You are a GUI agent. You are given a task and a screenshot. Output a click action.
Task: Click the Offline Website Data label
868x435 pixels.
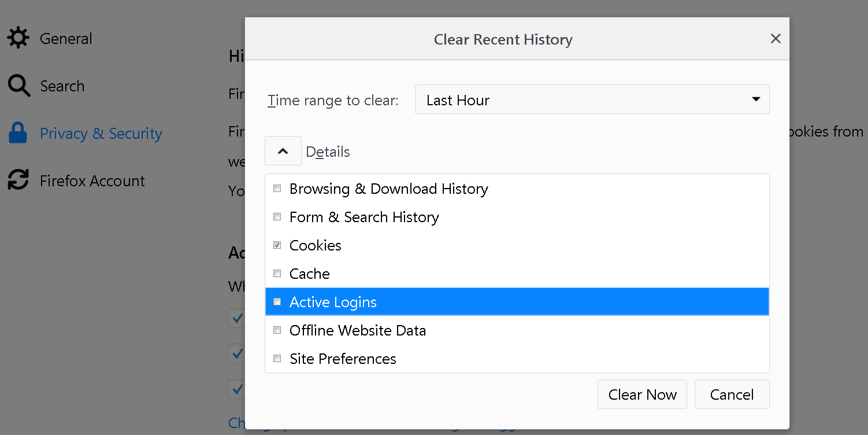pos(358,330)
